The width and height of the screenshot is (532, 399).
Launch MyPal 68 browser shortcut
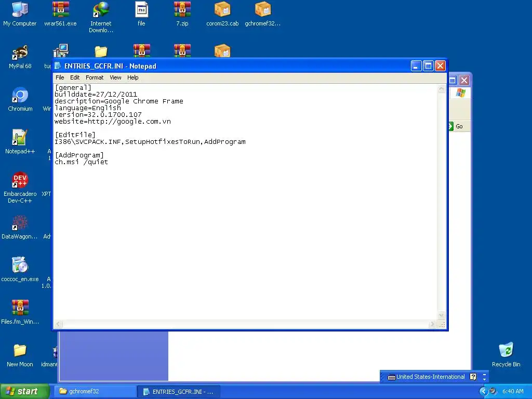coord(20,57)
